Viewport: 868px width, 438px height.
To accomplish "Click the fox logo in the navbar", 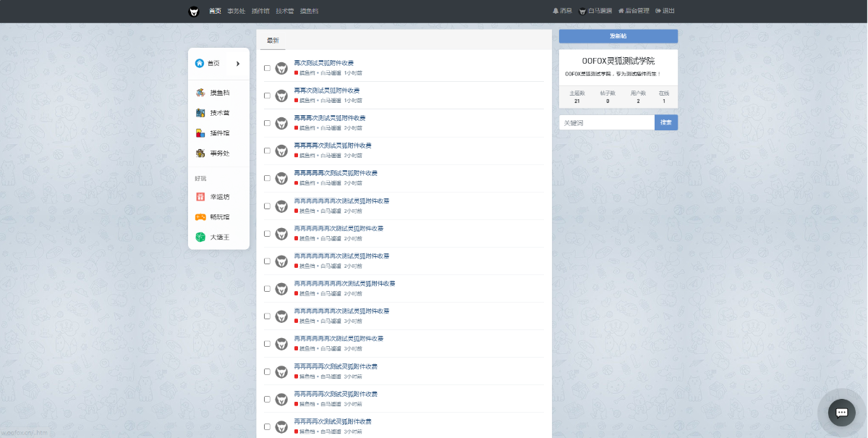I will (194, 12).
